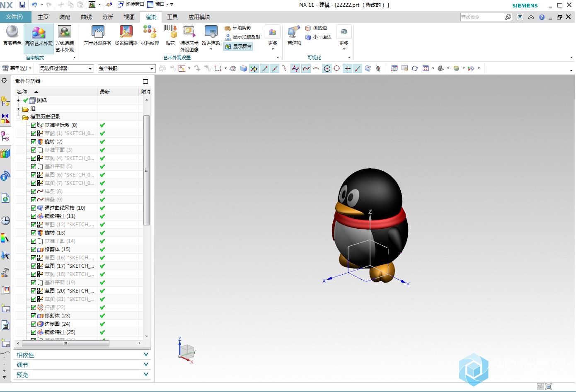Click the navigator vertical scrollbar thumb
Screen dimensions: 576x392
coord(146,170)
